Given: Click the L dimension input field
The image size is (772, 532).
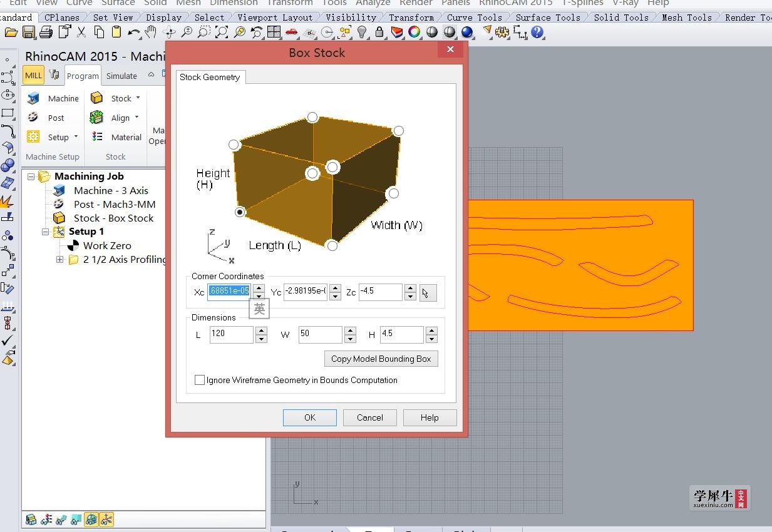Looking at the screenshot, I should (x=231, y=334).
